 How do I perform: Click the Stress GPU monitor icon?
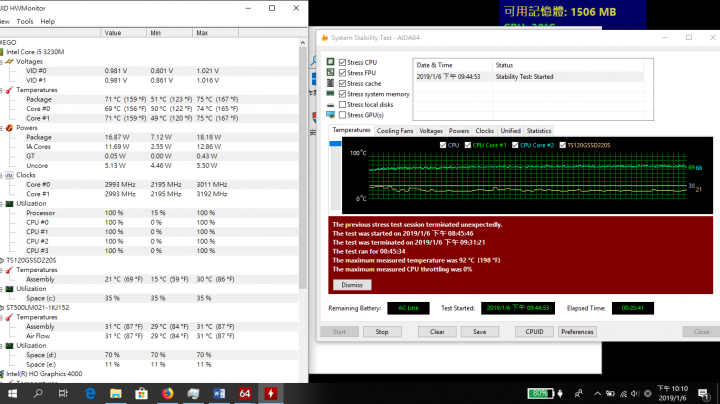pos(330,114)
